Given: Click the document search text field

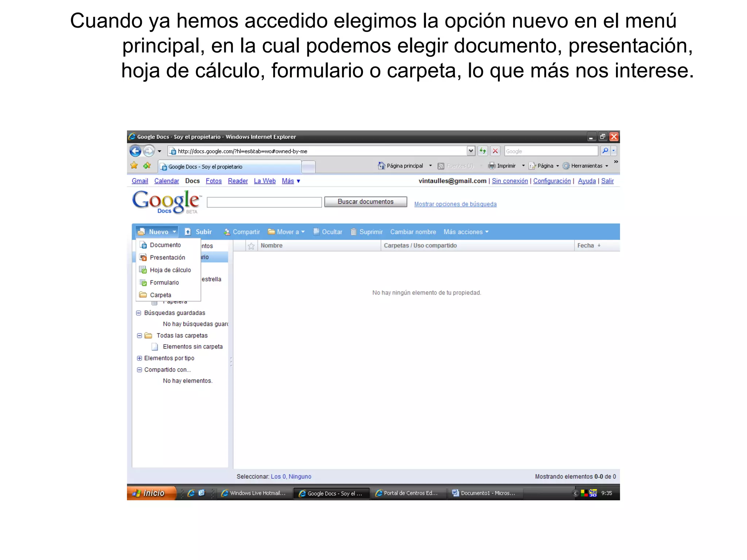Looking at the screenshot, I should 264,202.
